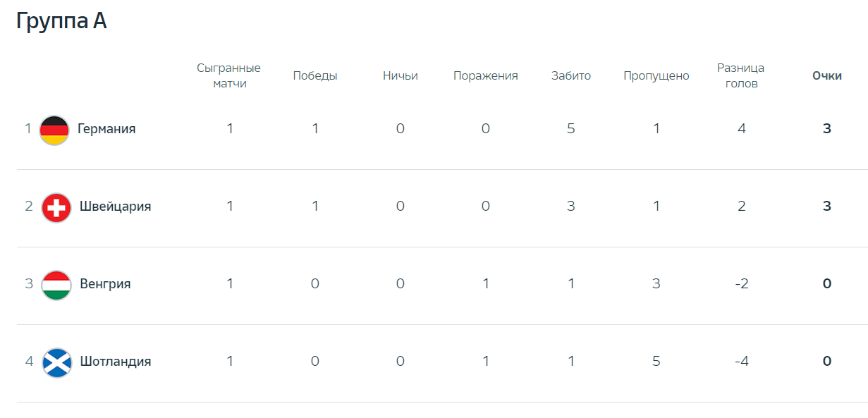
Task: Open the Швейцария team link
Action: pyautogui.click(x=116, y=207)
